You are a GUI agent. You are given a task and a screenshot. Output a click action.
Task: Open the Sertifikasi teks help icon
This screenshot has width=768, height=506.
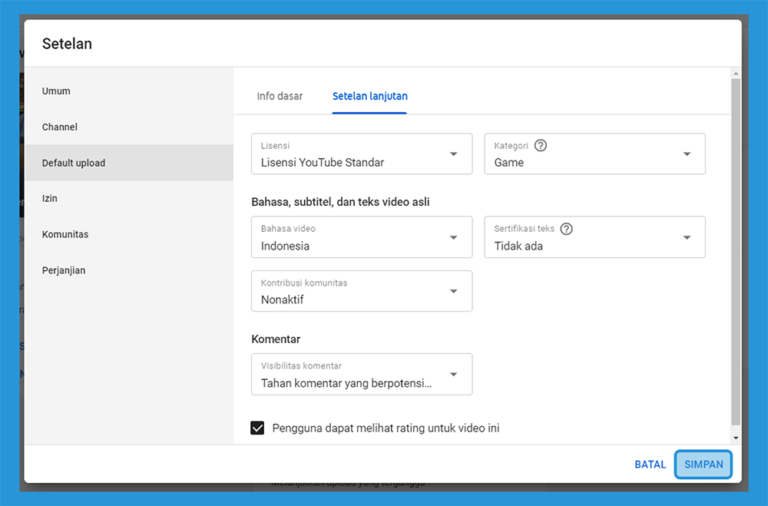566,229
